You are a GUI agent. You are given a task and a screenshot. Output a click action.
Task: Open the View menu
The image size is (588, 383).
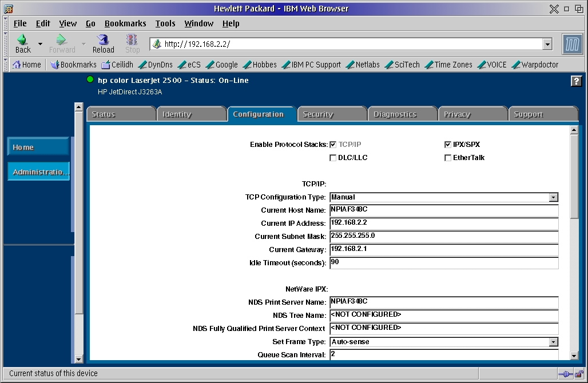click(68, 23)
